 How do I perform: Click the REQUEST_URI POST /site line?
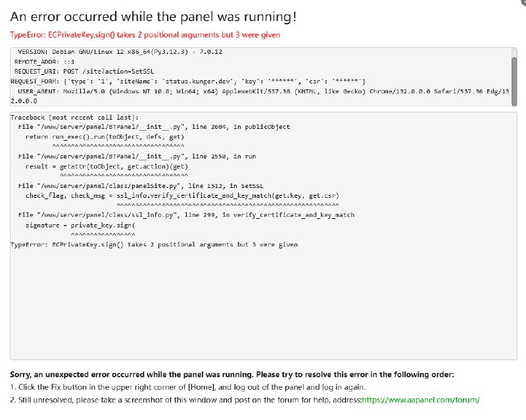click(x=84, y=72)
